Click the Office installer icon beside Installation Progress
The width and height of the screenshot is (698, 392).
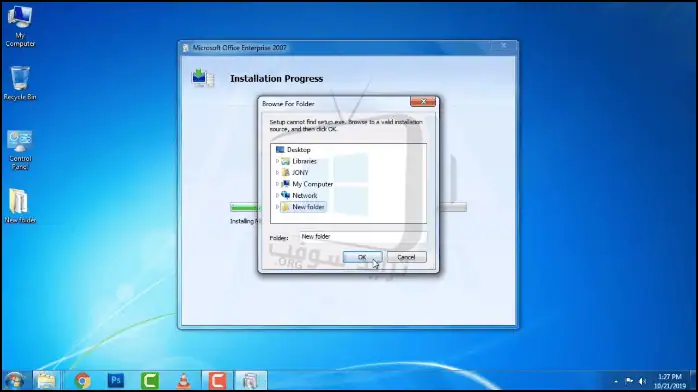pyautogui.click(x=203, y=78)
